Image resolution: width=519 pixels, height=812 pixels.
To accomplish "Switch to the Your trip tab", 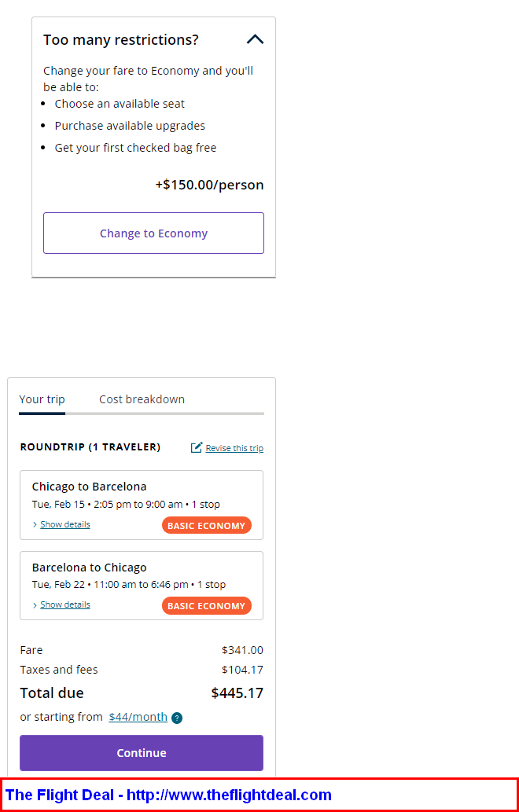I will [42, 399].
